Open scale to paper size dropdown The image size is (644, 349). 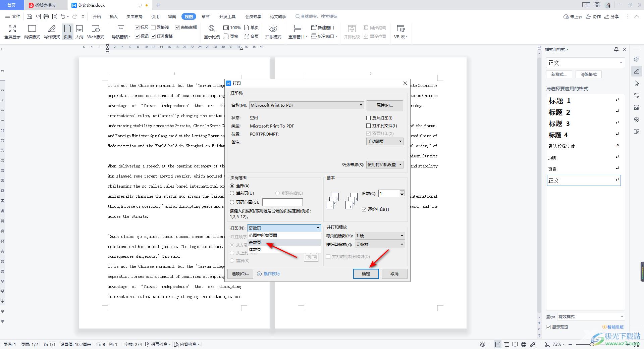[x=380, y=244]
